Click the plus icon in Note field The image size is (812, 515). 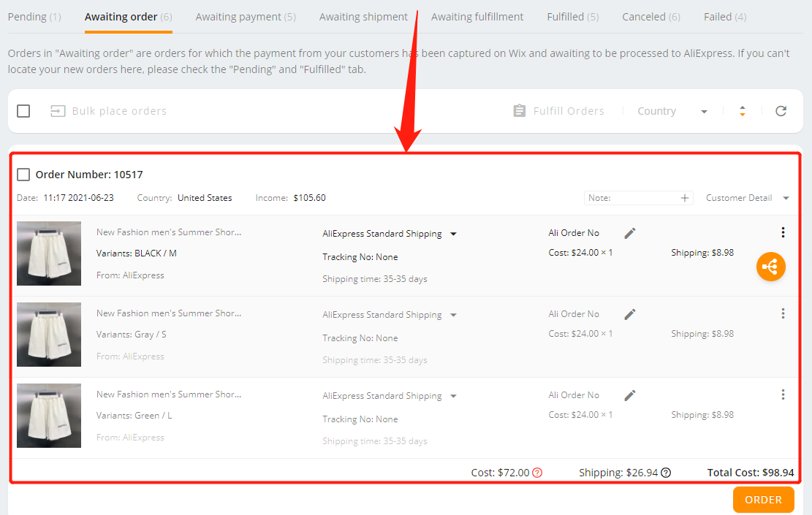tap(685, 198)
